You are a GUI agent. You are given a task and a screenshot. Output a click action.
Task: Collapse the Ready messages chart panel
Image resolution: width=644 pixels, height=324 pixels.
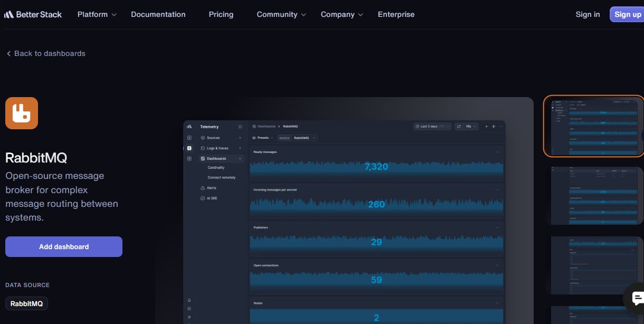click(x=496, y=151)
